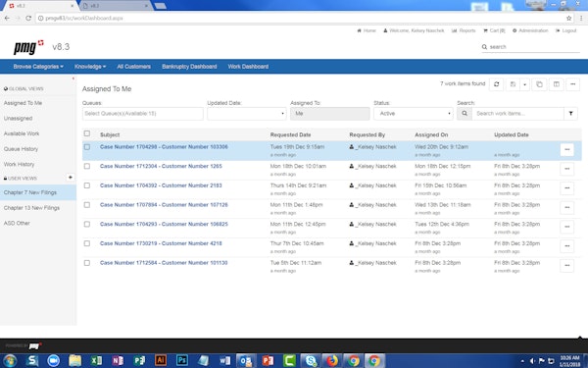The image size is (588, 368).
Task: Reload the page with browser refresh icon
Action: coord(28,18)
